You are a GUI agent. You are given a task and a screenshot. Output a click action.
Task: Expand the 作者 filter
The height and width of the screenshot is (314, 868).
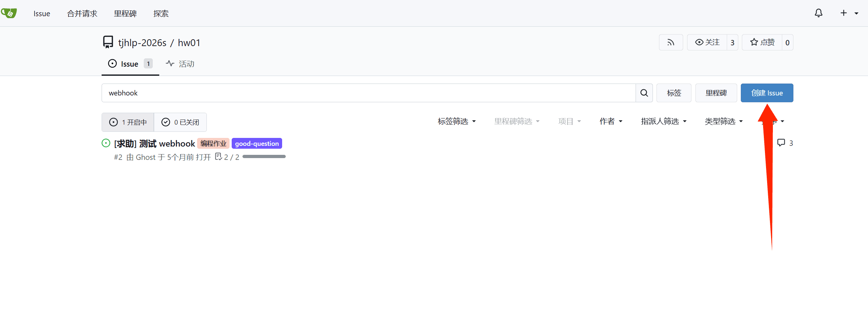[x=611, y=121]
